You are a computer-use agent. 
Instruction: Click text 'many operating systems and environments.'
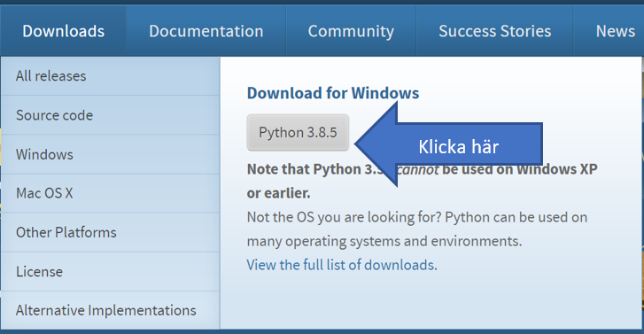click(x=384, y=241)
